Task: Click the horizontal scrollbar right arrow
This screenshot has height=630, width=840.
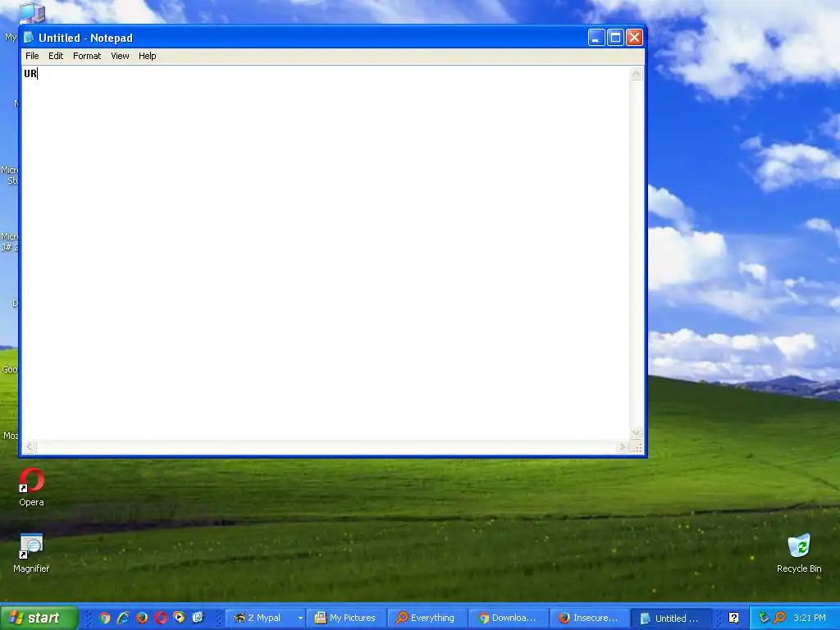Action: pyautogui.click(x=622, y=447)
